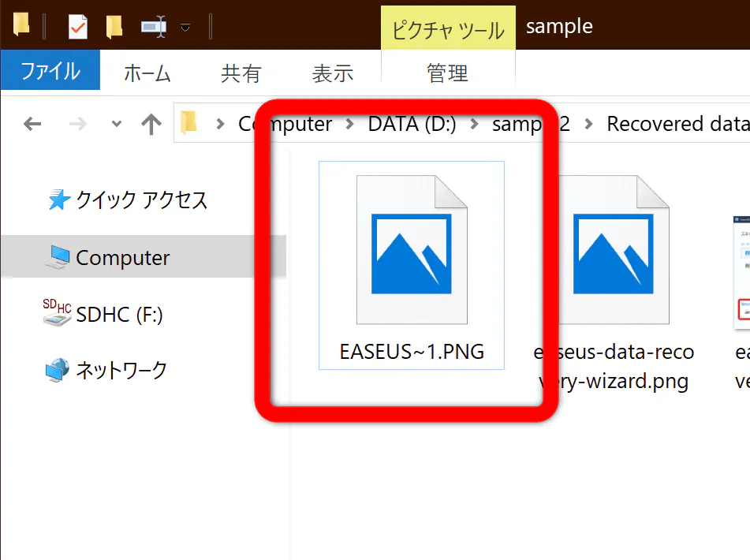Click the SDHC card drive icon
The height and width of the screenshot is (560, 750).
click(x=57, y=312)
